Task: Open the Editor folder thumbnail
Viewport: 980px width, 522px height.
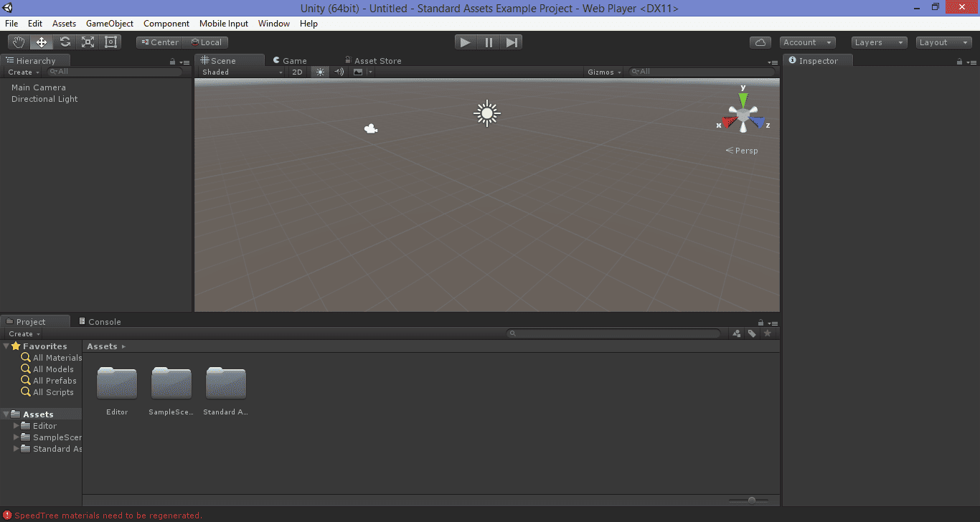Action: (117, 383)
